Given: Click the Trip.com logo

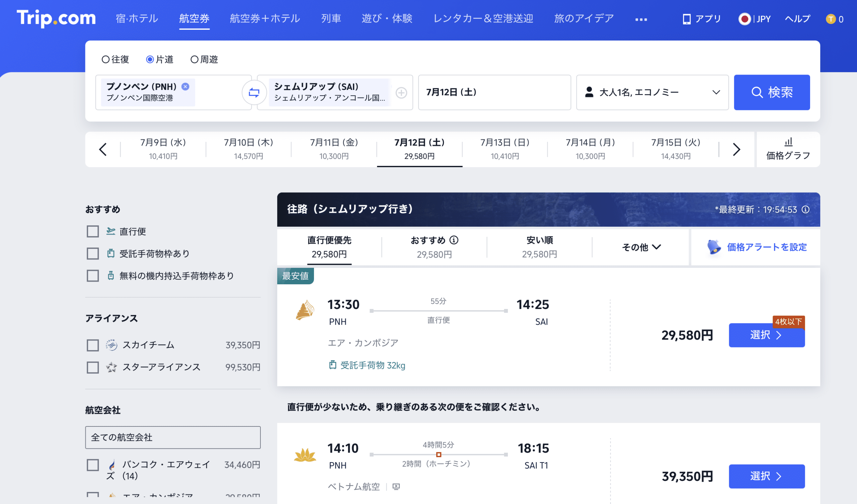Looking at the screenshot, I should (57, 18).
